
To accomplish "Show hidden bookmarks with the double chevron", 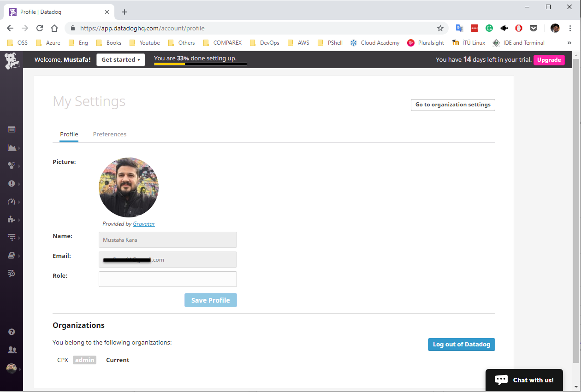I will 569,43.
